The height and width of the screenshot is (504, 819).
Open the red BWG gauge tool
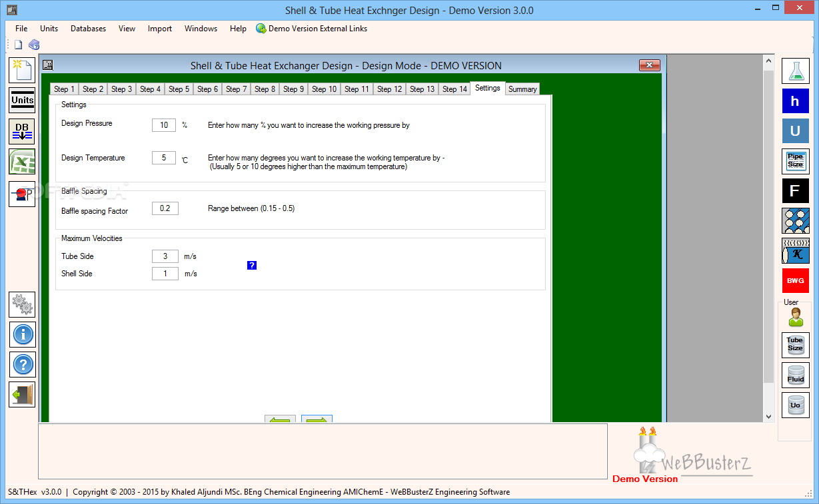795,281
